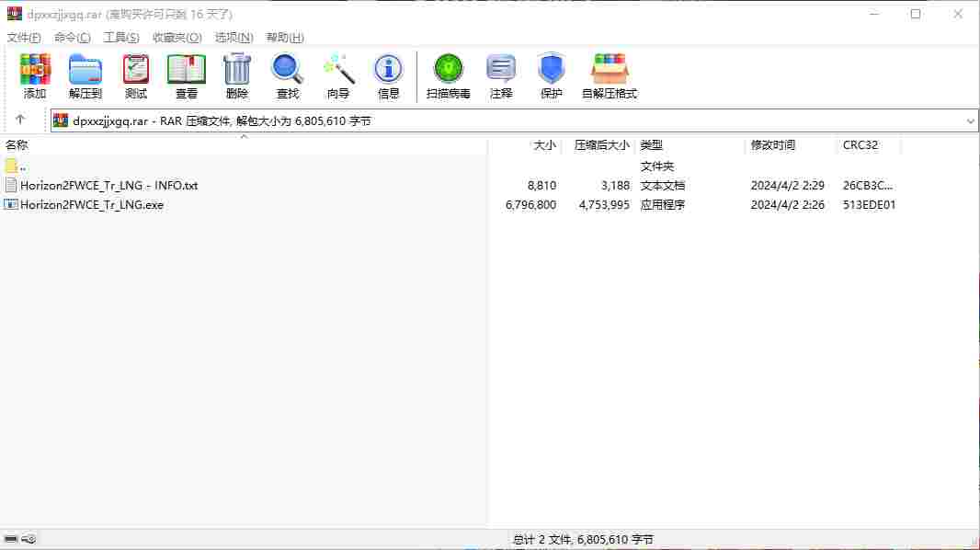980x550 pixels.
Task: Click the exe icon of Horizon2FWCE_Tr_LNG.exe
Action: (x=11, y=204)
